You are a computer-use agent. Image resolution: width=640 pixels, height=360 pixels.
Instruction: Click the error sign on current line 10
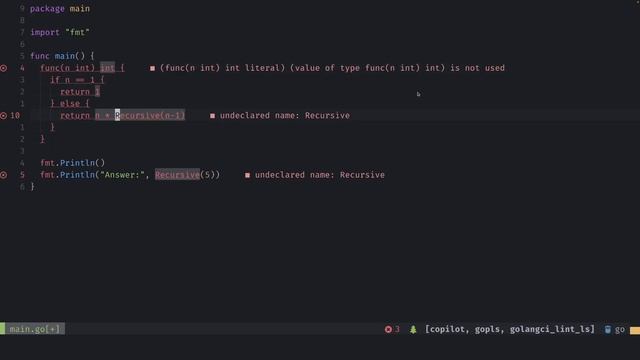pos(4,116)
